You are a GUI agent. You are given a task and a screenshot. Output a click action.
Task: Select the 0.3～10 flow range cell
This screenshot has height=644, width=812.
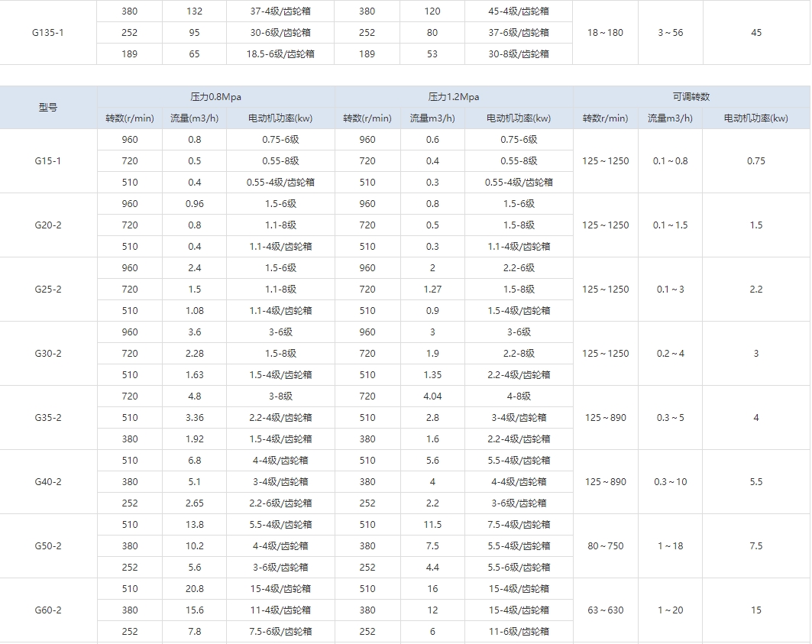(x=671, y=482)
